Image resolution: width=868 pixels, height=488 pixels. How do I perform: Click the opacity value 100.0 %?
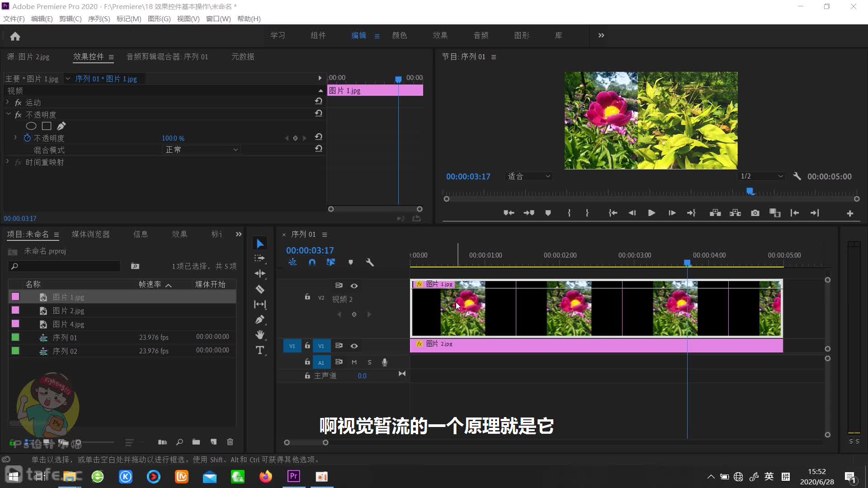point(173,138)
